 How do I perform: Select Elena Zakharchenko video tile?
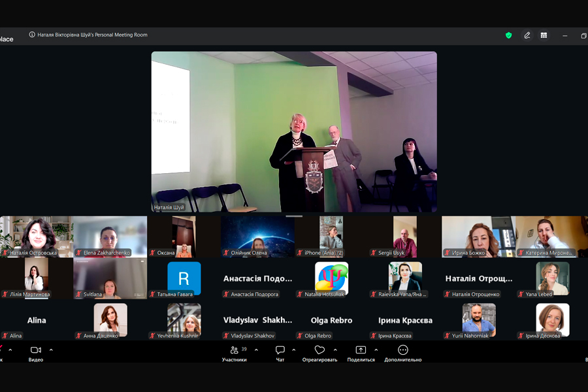[x=110, y=237]
